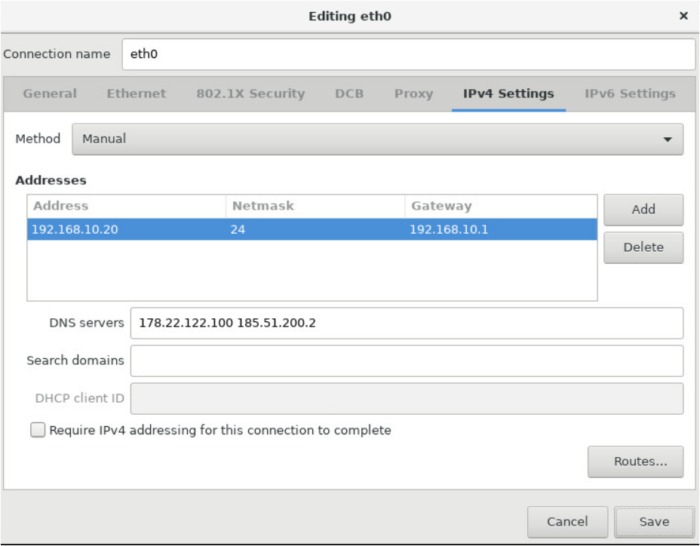The height and width of the screenshot is (546, 700).
Task: Open the Method dropdown
Action: 377,139
